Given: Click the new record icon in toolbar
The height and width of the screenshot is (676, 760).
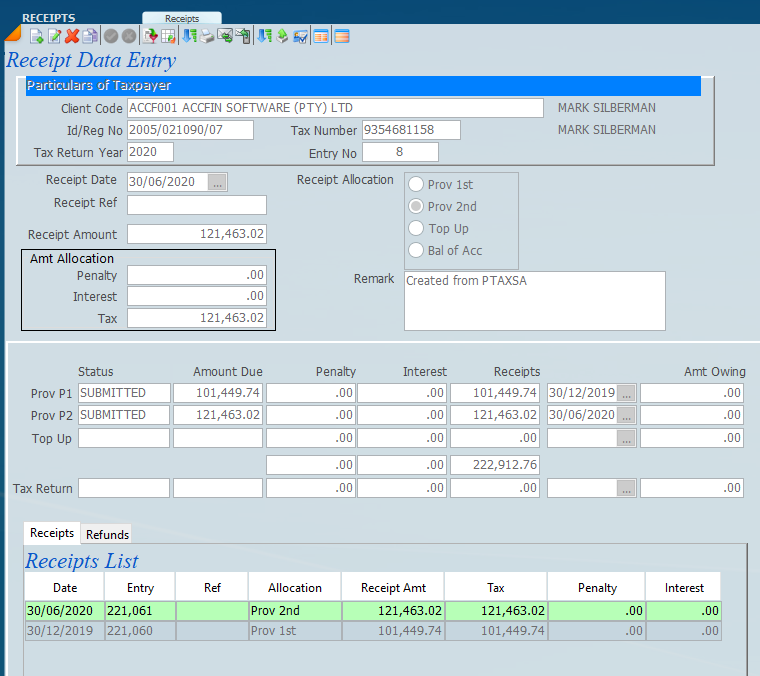Looking at the screenshot, I should [37, 36].
